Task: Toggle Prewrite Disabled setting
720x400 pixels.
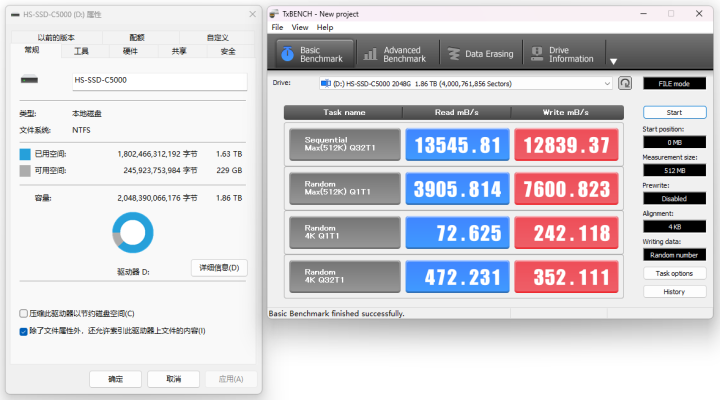Action: 674,198
